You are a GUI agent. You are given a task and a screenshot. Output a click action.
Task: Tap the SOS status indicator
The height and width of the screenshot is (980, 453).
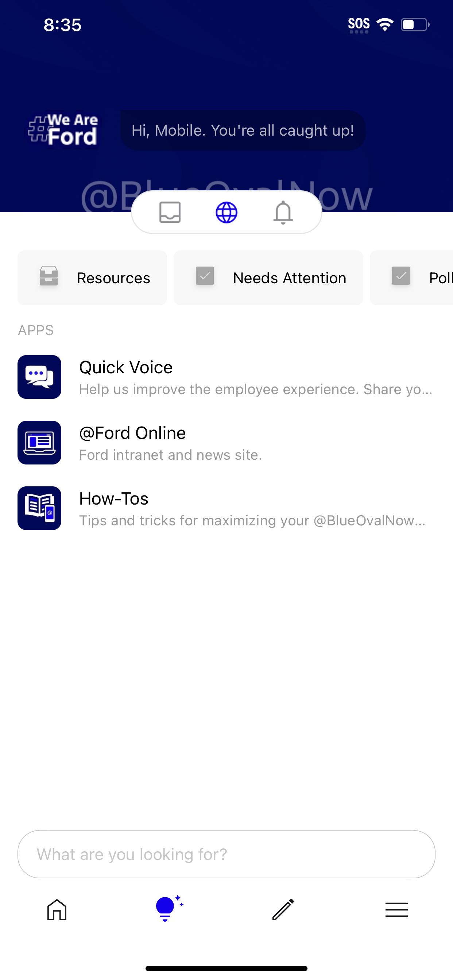[x=359, y=25]
